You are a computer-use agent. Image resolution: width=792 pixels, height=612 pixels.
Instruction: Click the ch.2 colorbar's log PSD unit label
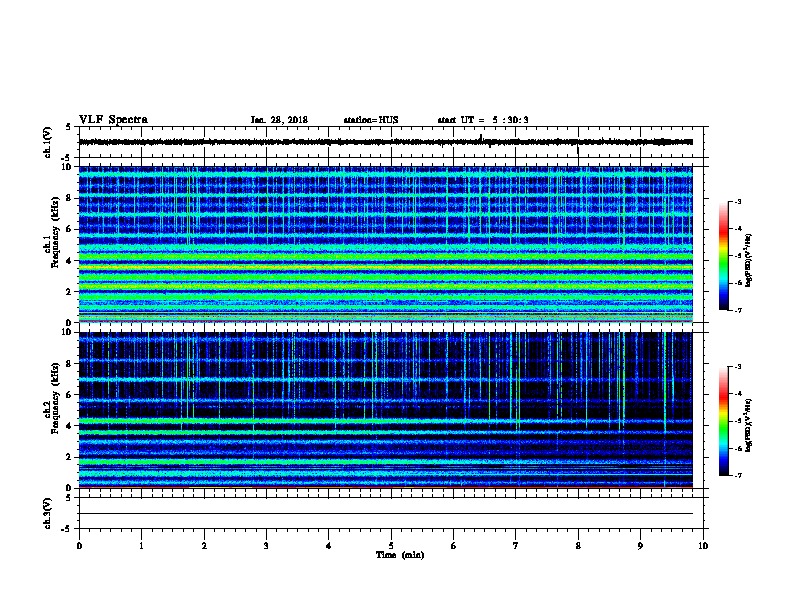pyautogui.click(x=749, y=425)
